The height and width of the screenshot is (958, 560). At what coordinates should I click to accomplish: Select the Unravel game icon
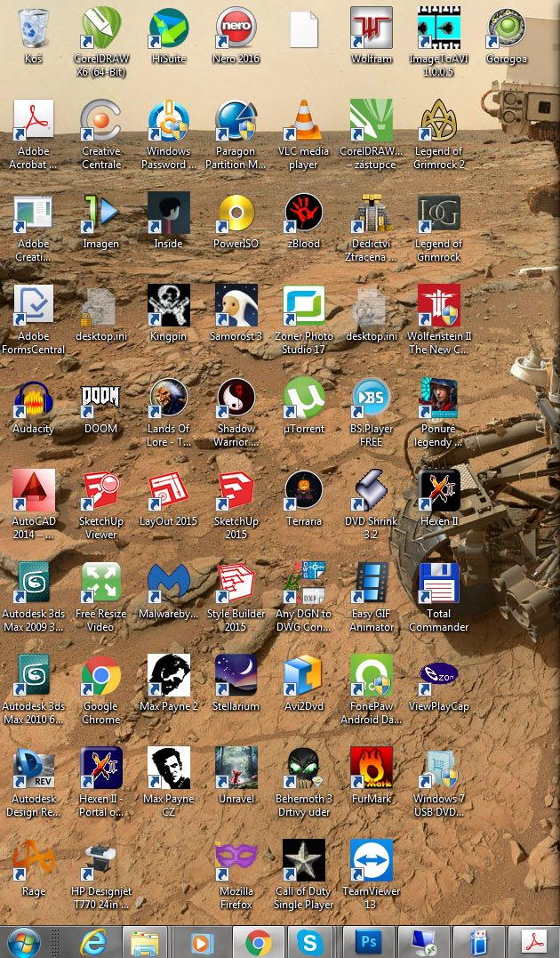[236, 769]
